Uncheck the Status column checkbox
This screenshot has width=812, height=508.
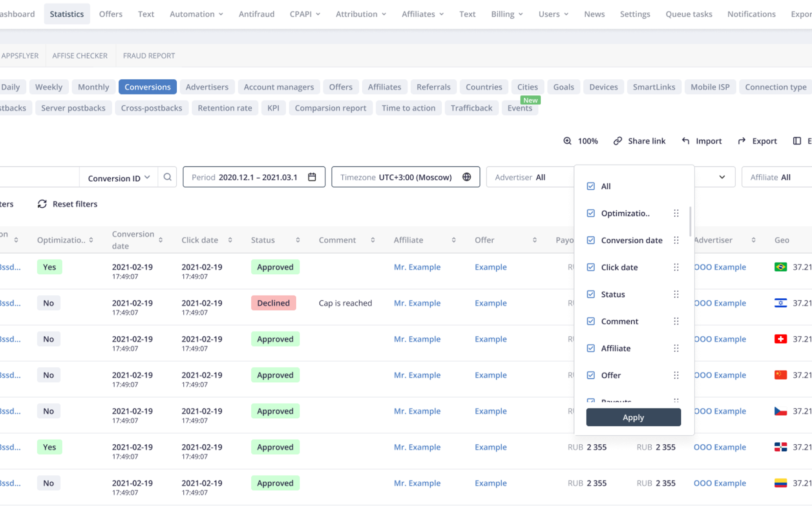coord(591,294)
